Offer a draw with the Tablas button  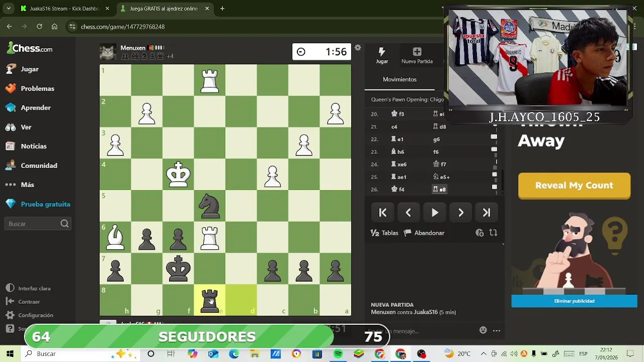tap(384, 233)
